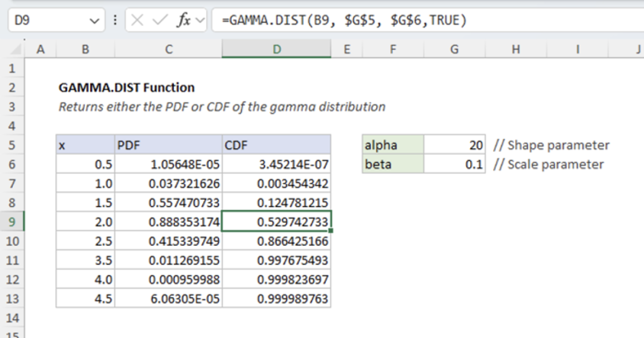Select the cell containing the value 0.529742733

(277, 222)
